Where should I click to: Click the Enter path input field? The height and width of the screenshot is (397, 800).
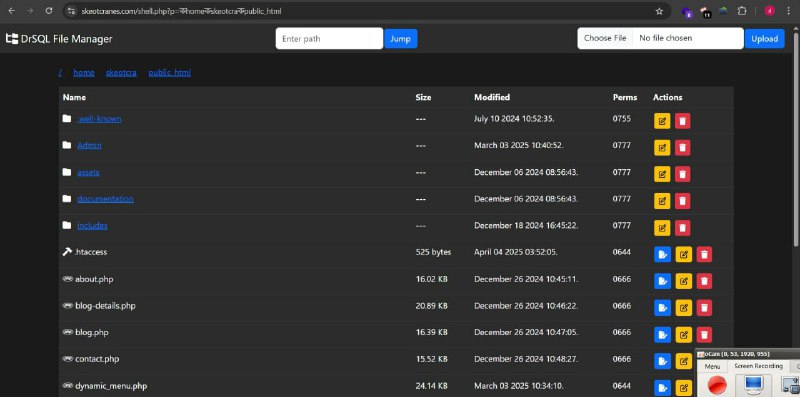[x=329, y=39]
